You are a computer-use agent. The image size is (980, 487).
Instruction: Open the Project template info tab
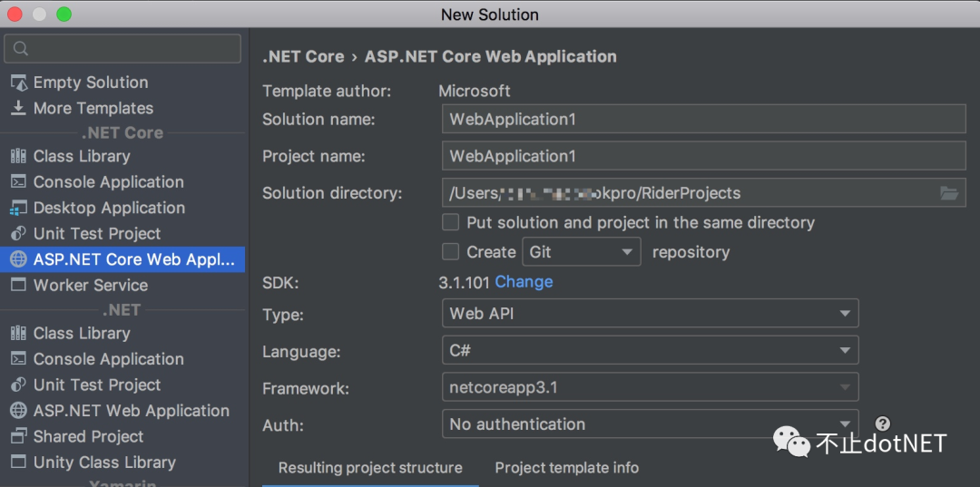[x=566, y=468]
